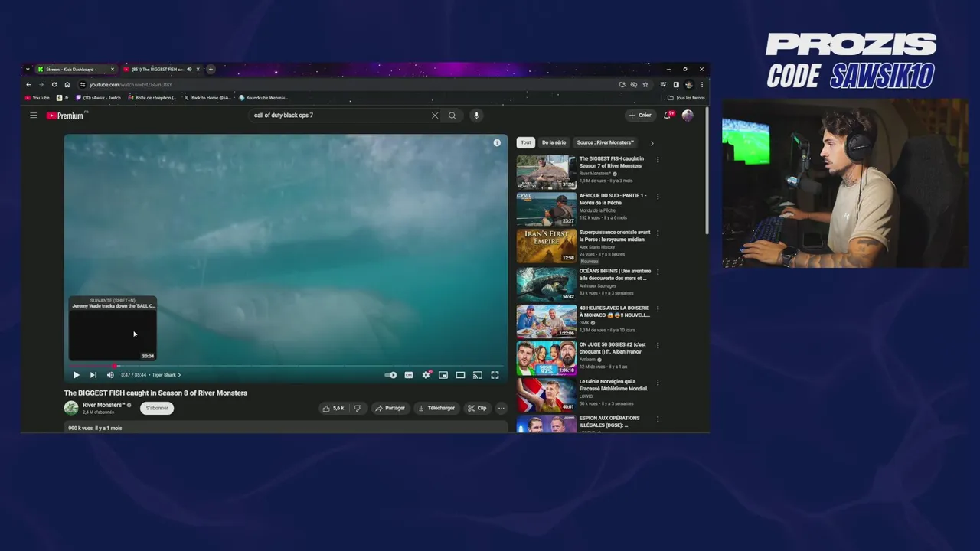Reload the page
The width and height of the screenshot is (980, 551).
tap(54, 84)
